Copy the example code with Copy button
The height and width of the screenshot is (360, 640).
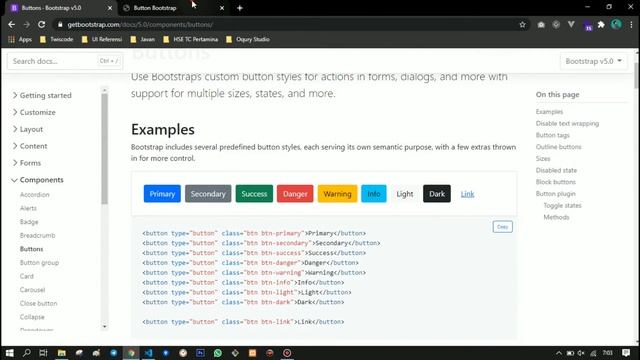point(502,227)
